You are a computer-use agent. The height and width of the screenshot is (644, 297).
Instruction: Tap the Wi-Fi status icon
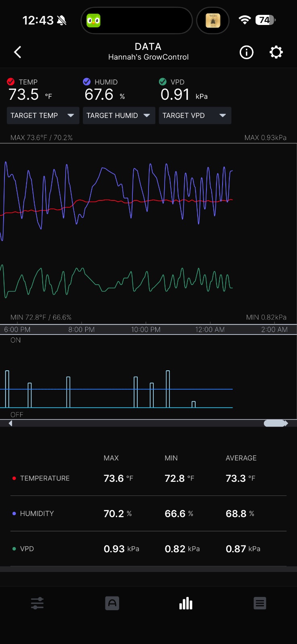click(245, 20)
